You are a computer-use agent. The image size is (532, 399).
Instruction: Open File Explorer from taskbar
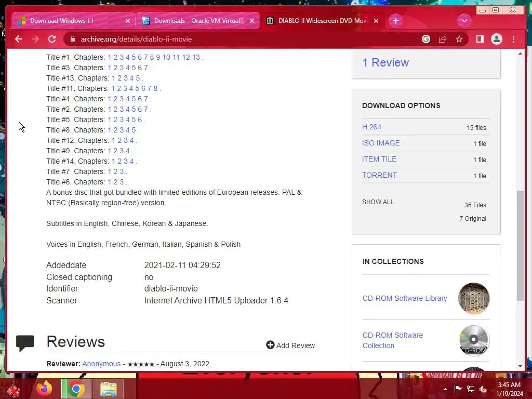click(x=109, y=389)
